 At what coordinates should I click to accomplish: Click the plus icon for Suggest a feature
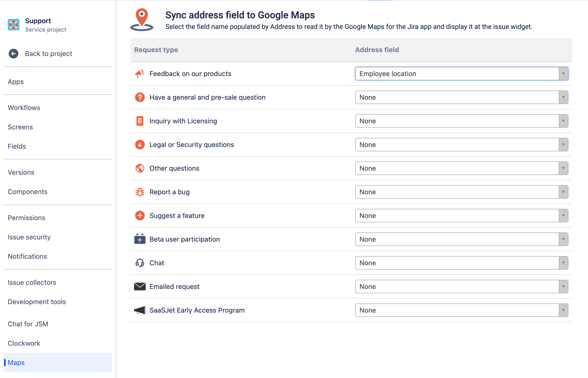click(x=140, y=216)
